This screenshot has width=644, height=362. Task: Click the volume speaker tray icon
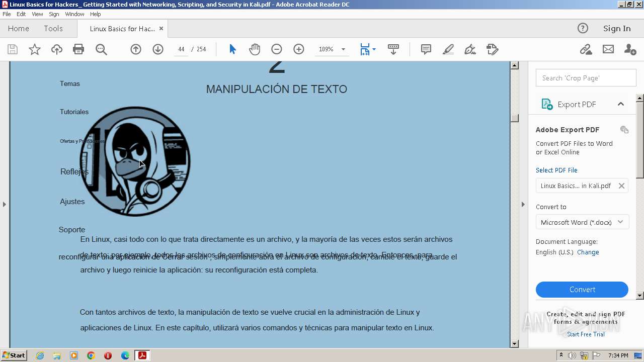pyautogui.click(x=572, y=355)
